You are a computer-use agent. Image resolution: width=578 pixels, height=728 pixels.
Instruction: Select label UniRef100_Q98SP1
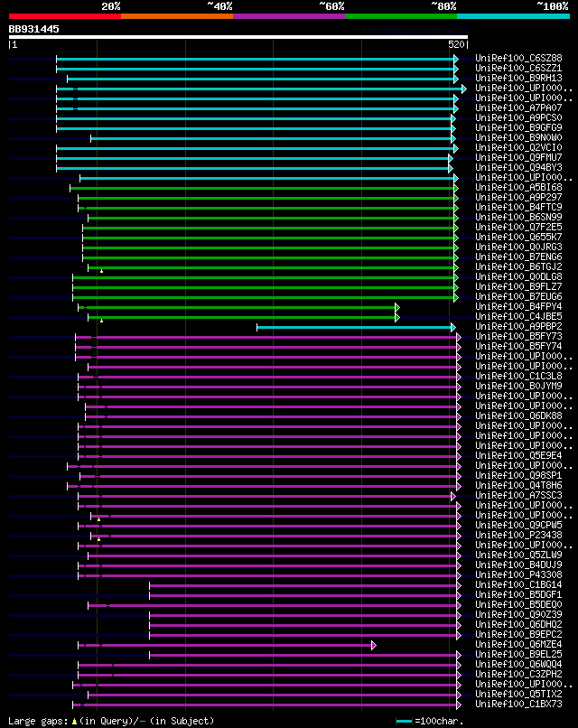tap(518, 476)
